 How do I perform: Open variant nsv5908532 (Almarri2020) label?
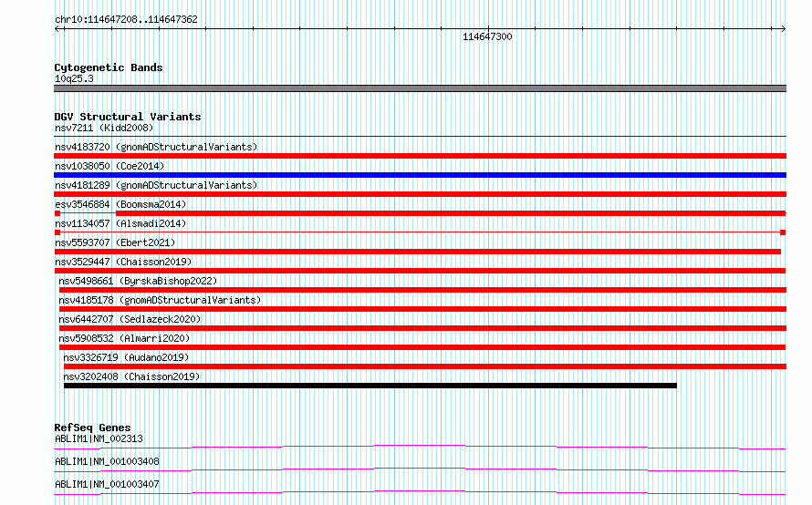(x=124, y=338)
